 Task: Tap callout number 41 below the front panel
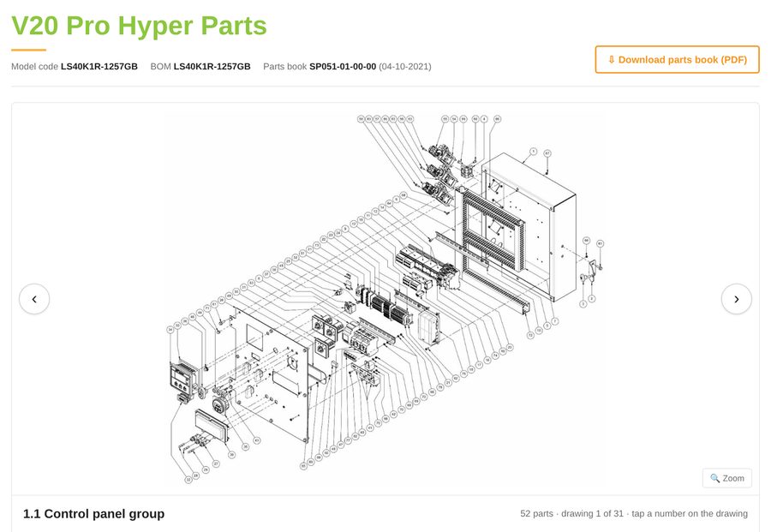(x=257, y=440)
